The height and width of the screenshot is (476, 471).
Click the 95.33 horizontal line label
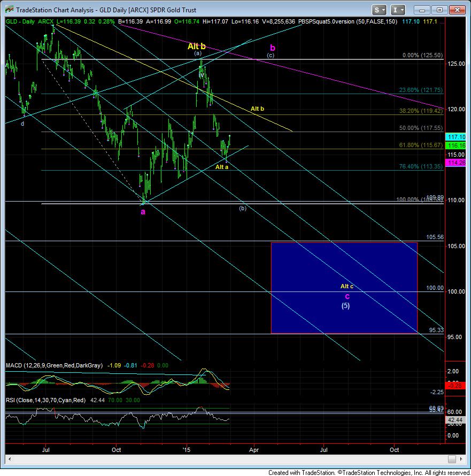(x=436, y=330)
